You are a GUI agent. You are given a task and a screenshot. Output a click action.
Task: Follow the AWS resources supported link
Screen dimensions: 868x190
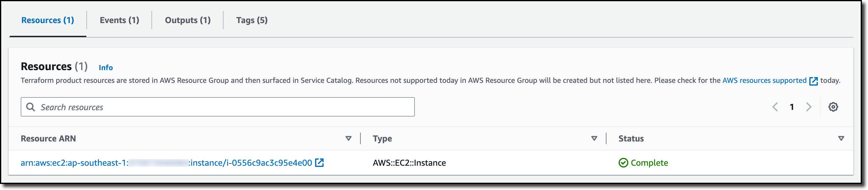764,80
